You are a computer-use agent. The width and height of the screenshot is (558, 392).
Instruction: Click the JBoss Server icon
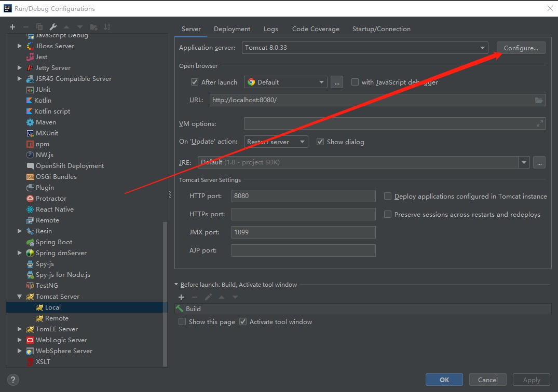tap(30, 46)
